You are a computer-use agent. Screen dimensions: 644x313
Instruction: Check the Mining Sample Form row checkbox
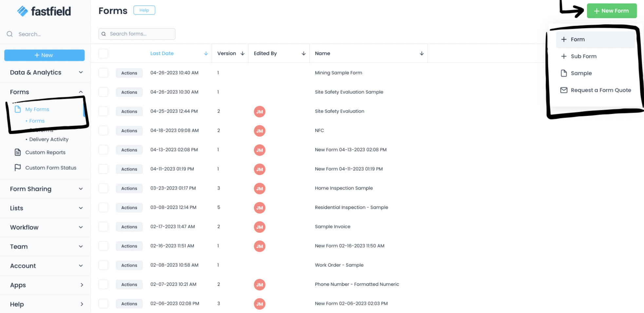(103, 73)
